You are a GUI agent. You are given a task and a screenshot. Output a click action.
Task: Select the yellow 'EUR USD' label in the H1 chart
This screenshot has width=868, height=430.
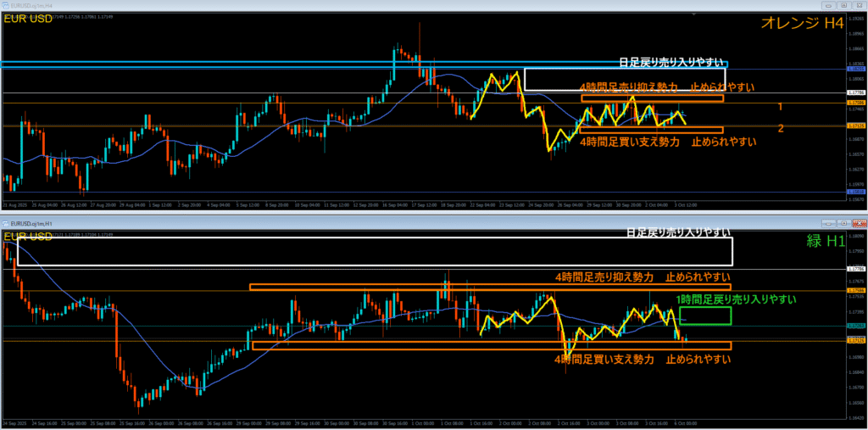tap(28, 237)
